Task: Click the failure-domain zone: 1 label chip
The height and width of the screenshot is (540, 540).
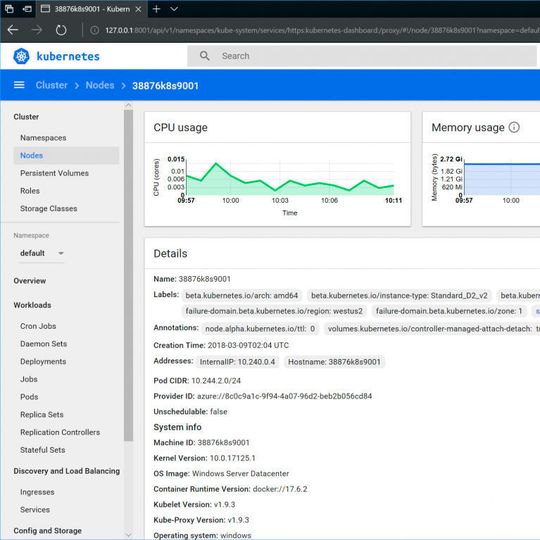Action: (449, 311)
